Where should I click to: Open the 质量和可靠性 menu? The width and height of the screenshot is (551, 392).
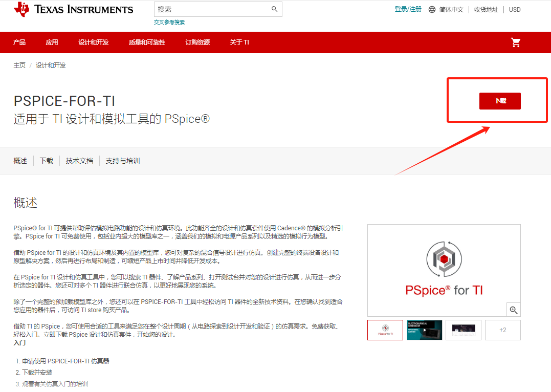click(x=147, y=42)
